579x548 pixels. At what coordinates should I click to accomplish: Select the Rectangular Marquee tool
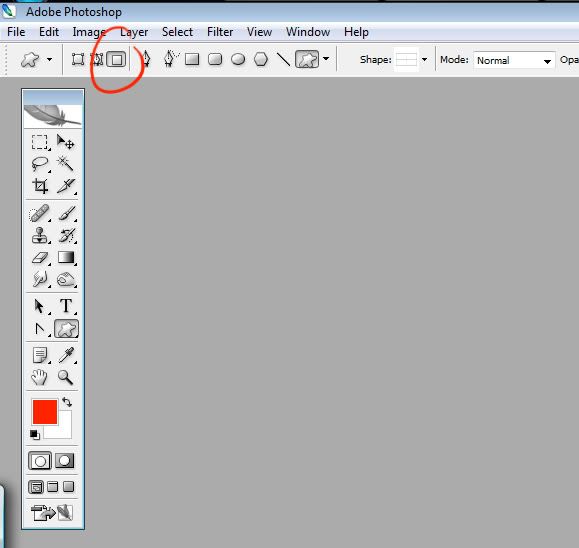coord(40,142)
